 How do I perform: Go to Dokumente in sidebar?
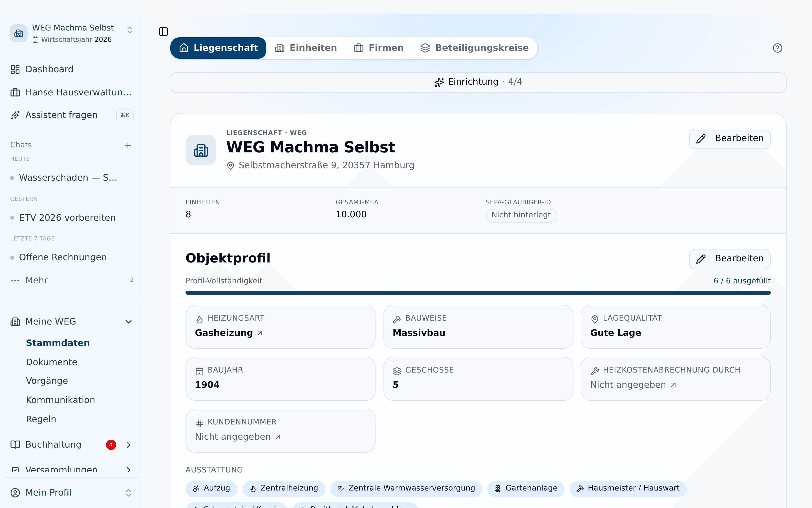tap(52, 362)
